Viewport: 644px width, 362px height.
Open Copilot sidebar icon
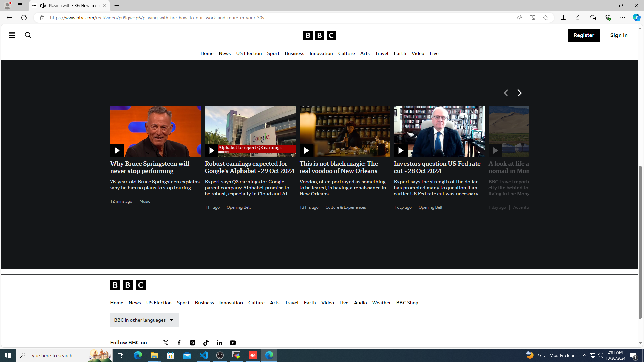(636, 18)
